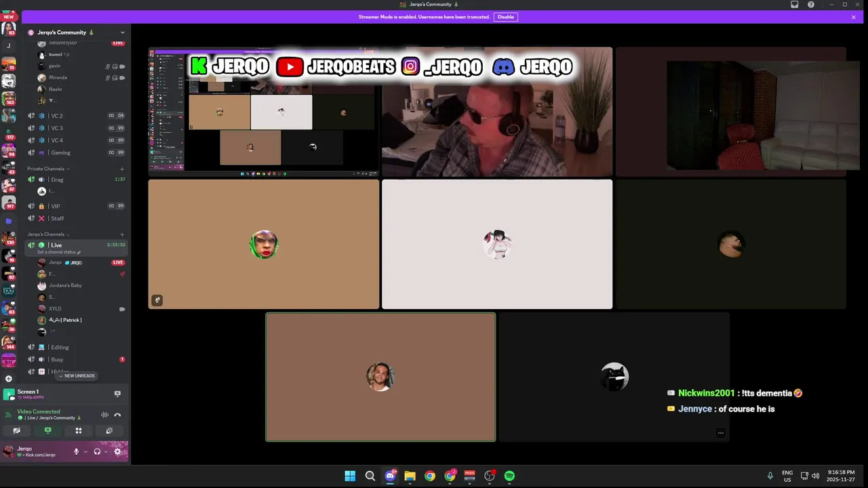Turn on camera in voice panel
The image size is (868, 488).
click(17, 430)
